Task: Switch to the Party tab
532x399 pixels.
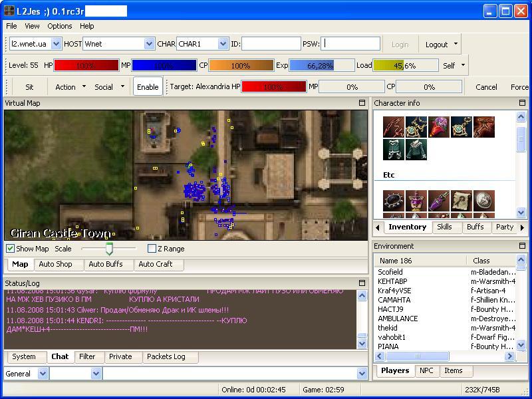Action: tap(505, 227)
